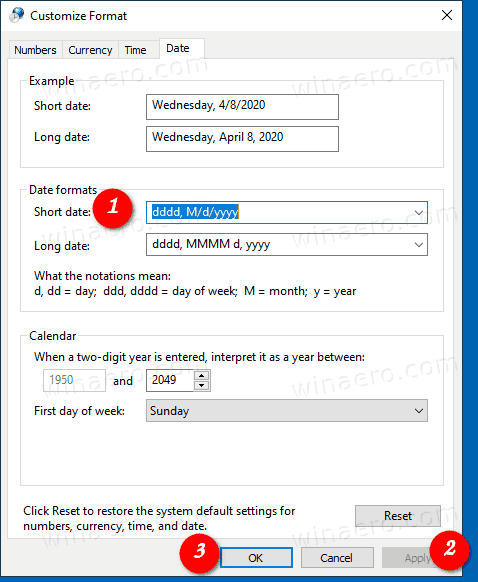Viewport: 478px width, 582px height.
Task: Click the 'Click Reset to restore' instruction text
Action: coord(159,518)
